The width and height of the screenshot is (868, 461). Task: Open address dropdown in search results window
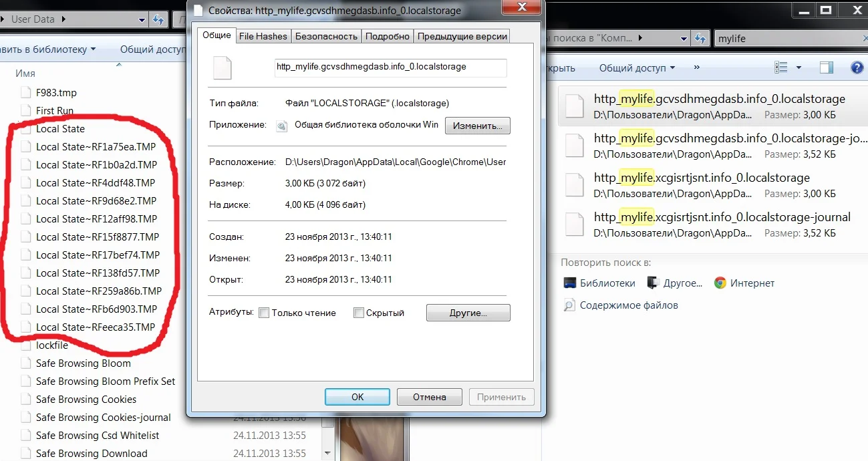684,39
